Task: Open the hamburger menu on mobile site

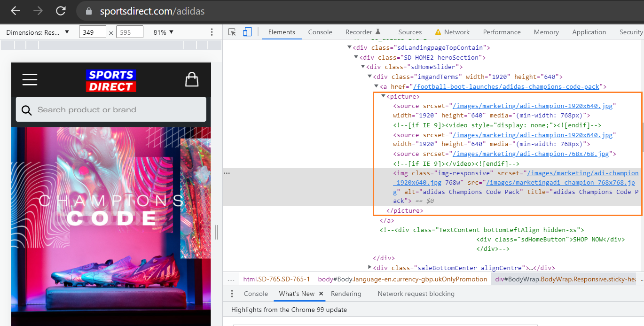Action: 30,79
